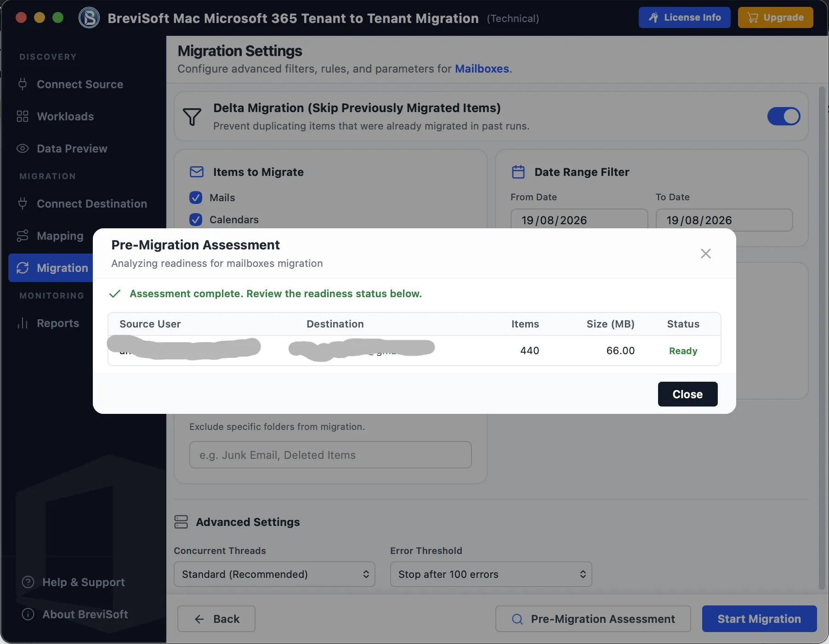Click the Source User column header
829x644 pixels.
point(150,324)
